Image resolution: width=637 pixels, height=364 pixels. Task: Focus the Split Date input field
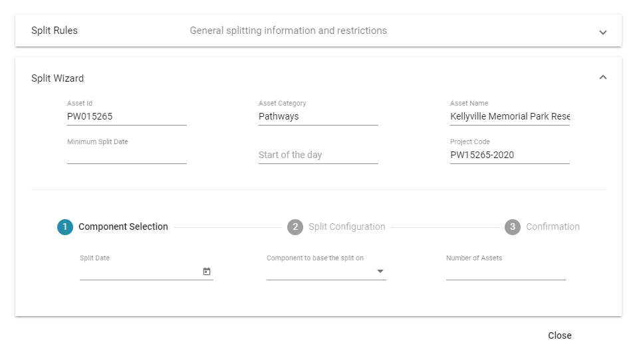click(x=140, y=272)
